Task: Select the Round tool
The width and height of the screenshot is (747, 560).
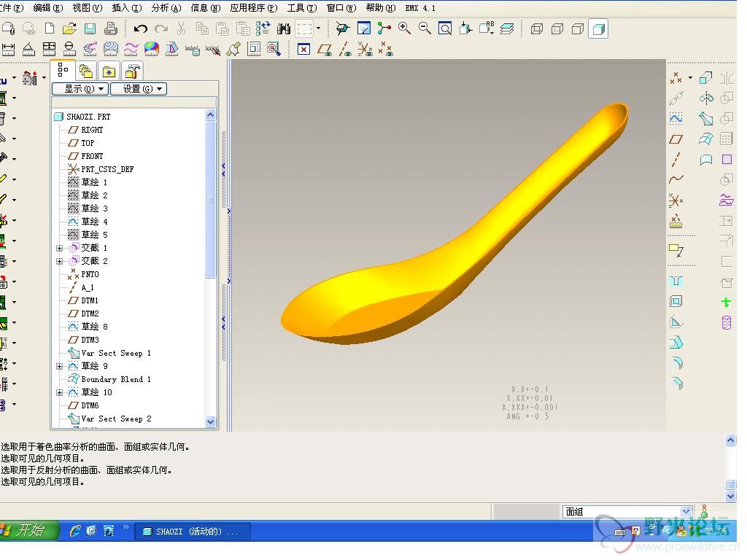Action: pos(676,363)
